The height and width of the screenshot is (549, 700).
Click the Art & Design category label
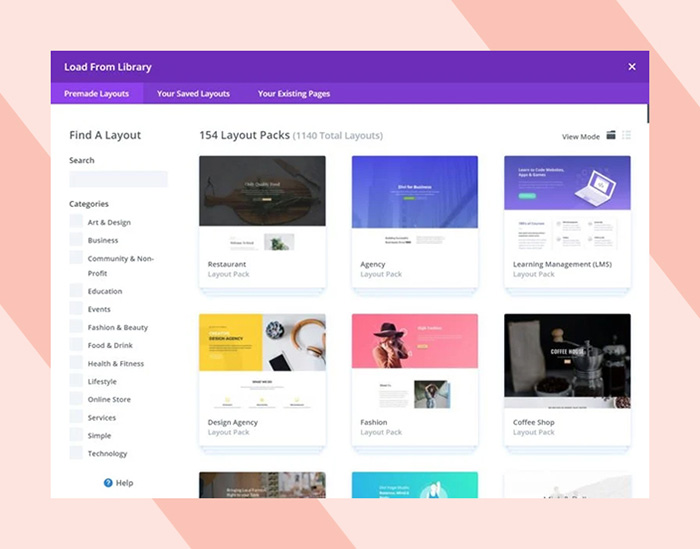click(x=109, y=222)
